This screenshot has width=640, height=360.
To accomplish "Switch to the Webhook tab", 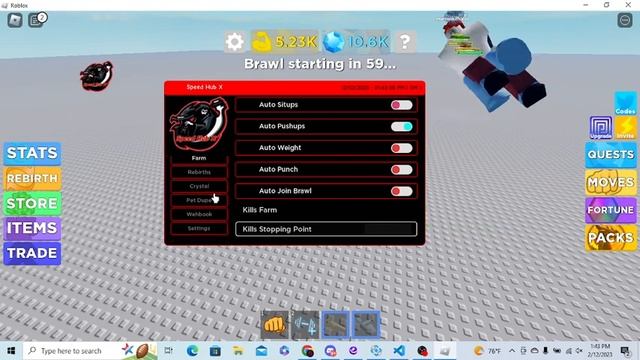I will coord(199,214).
